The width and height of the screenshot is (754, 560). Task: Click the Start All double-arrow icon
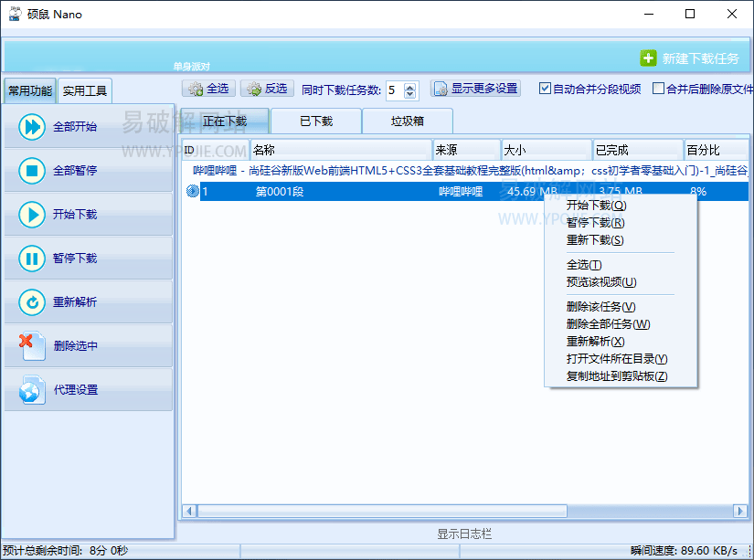(x=32, y=127)
